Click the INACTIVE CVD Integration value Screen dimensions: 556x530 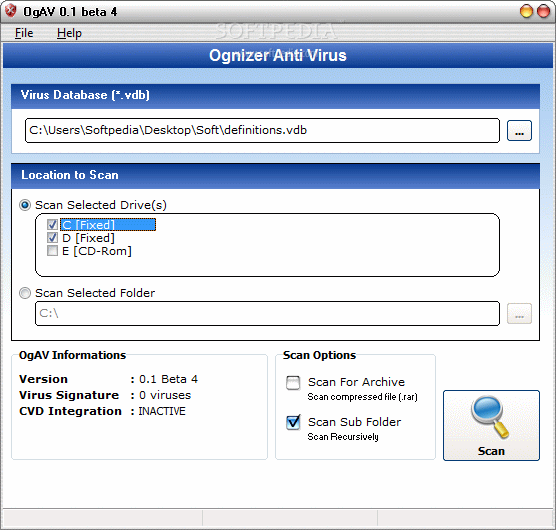pyautogui.click(x=162, y=411)
